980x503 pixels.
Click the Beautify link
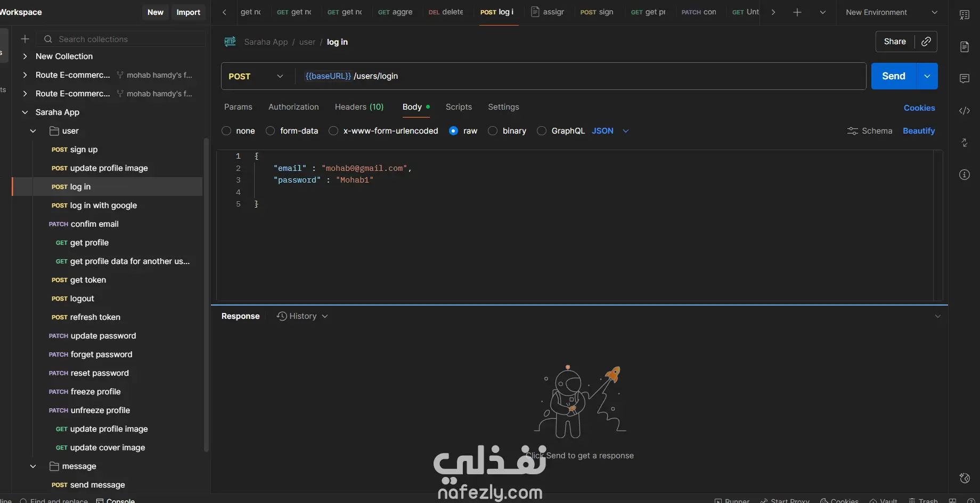[919, 131]
